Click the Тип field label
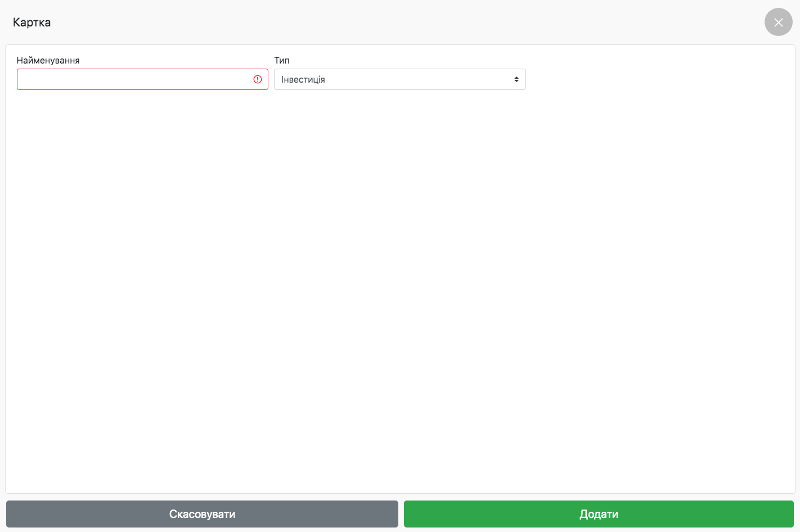800x532 pixels. 281,60
